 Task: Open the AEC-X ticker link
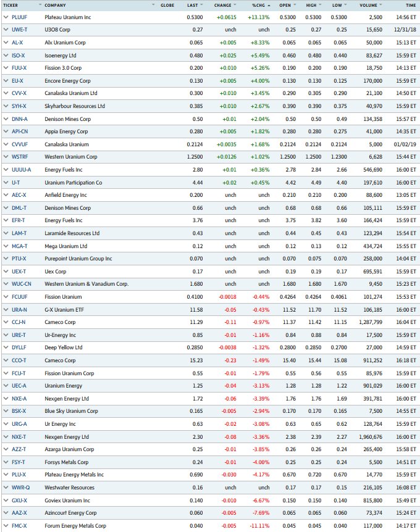(x=19, y=195)
